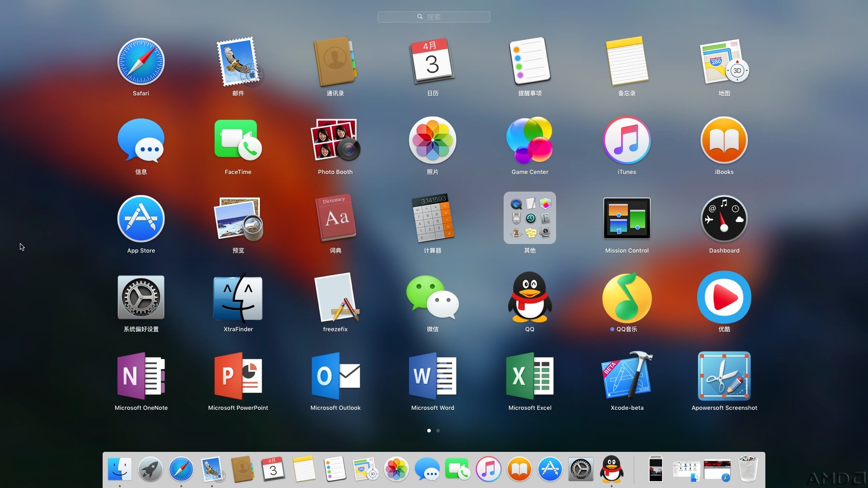Screen dimensions: 868x488
Task: Open Mail from the Dock
Action: click(x=212, y=469)
